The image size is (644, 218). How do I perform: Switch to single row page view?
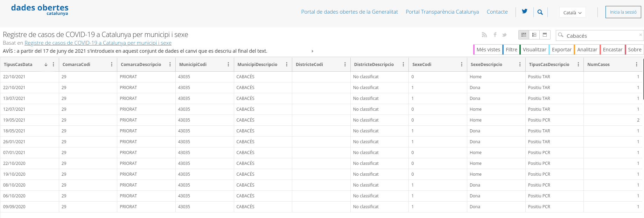click(545, 35)
